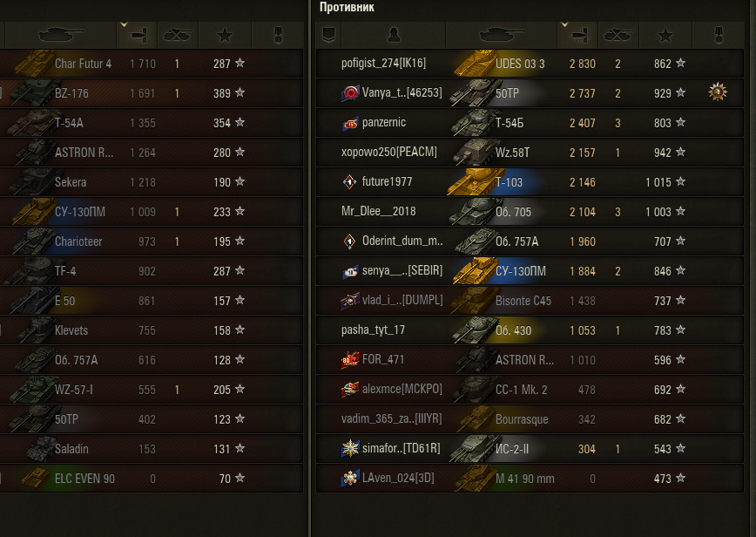Sort enemy team by damage dealt icon
This screenshot has width=756, height=537.
pos(577,35)
